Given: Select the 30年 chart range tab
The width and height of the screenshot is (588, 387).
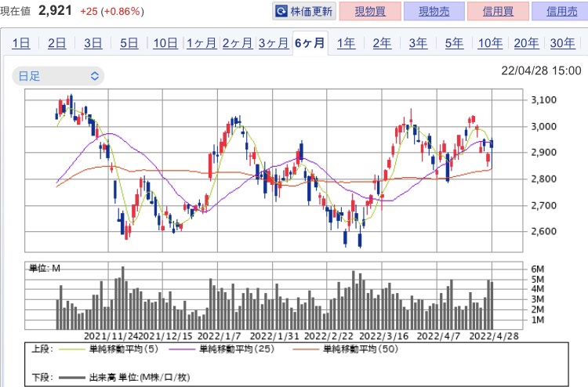Looking at the screenshot, I should (562, 43).
